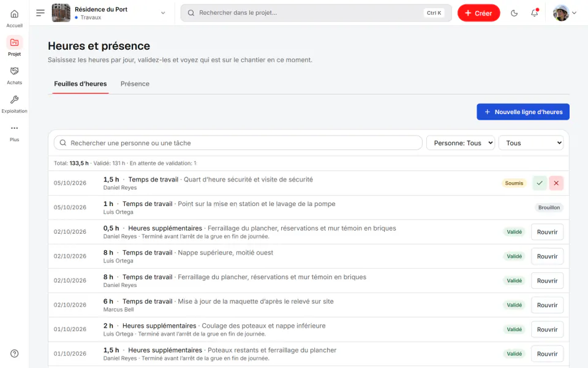Click the Total: 133,5 h summary text
The width and height of the screenshot is (588, 368).
point(71,163)
